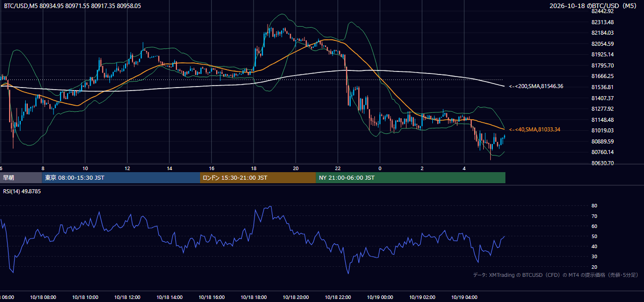Viewport: 644px width, 302px height.
Task: Click date label 10/18 14:00
Action: tap(169, 297)
